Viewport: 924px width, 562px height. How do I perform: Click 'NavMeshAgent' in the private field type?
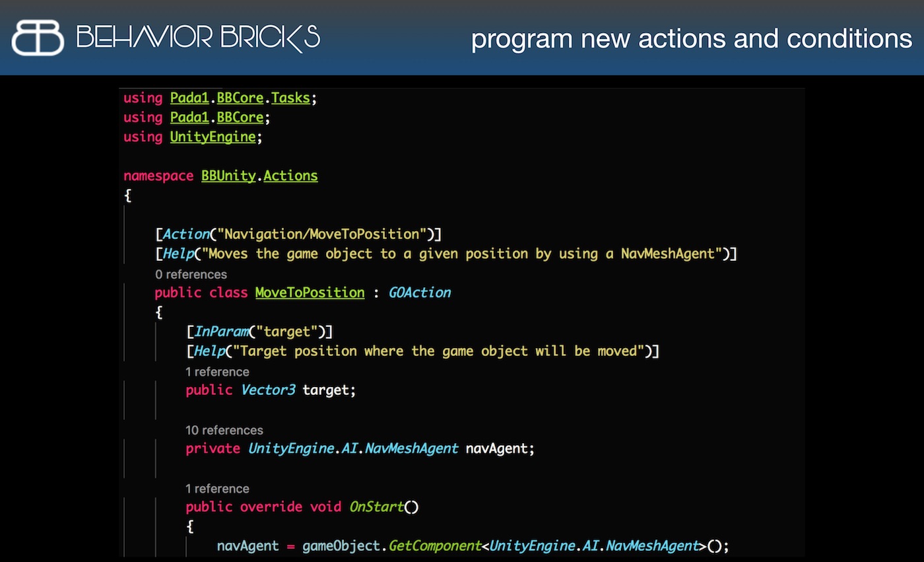click(411, 448)
